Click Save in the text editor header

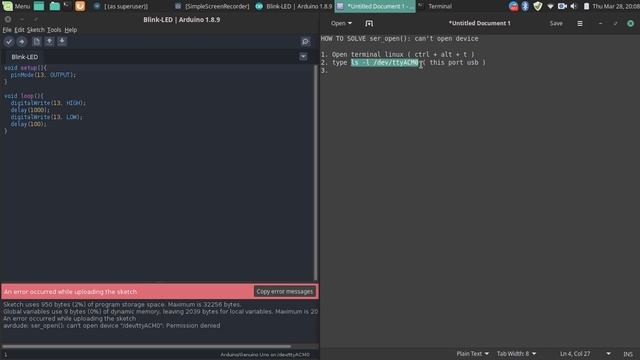pyautogui.click(x=556, y=23)
